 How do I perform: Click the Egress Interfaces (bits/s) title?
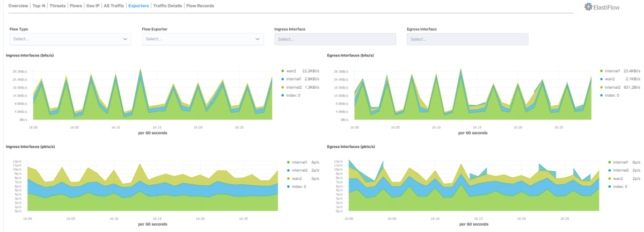click(350, 55)
